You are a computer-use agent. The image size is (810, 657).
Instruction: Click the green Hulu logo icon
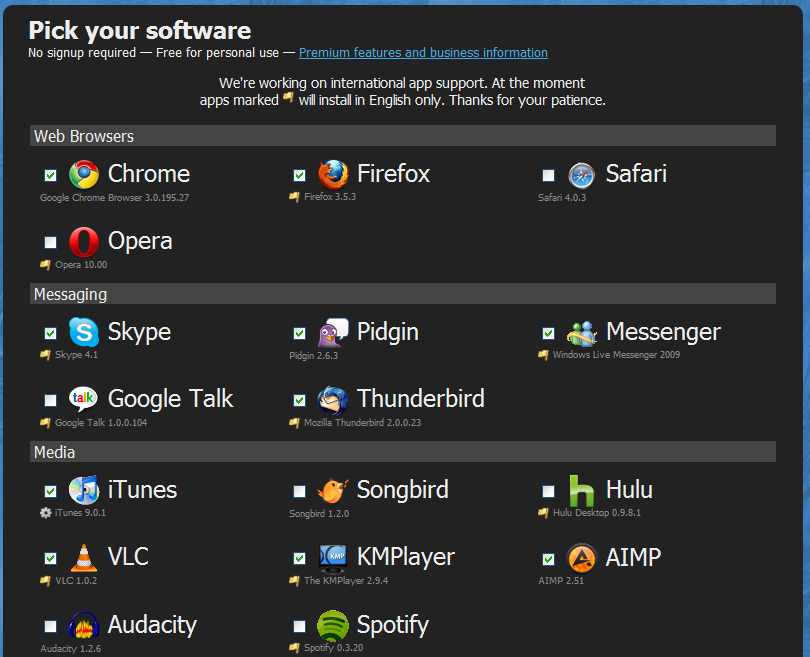pyautogui.click(x=581, y=491)
